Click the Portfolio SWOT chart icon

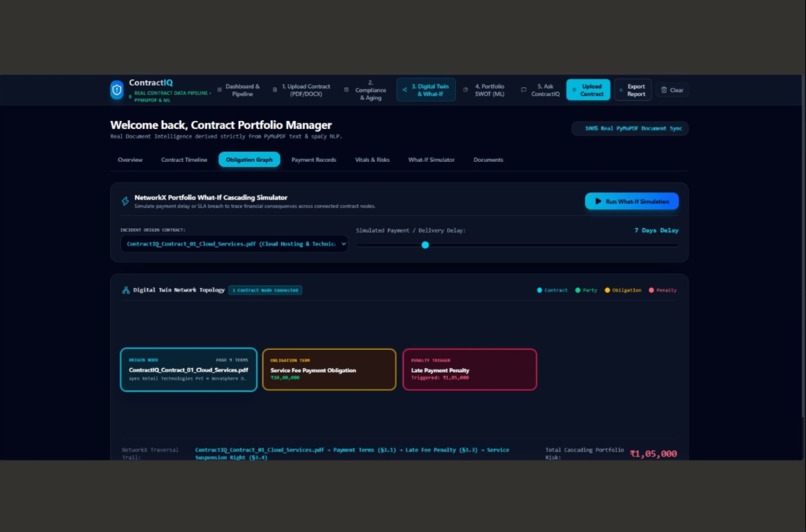tap(466, 90)
